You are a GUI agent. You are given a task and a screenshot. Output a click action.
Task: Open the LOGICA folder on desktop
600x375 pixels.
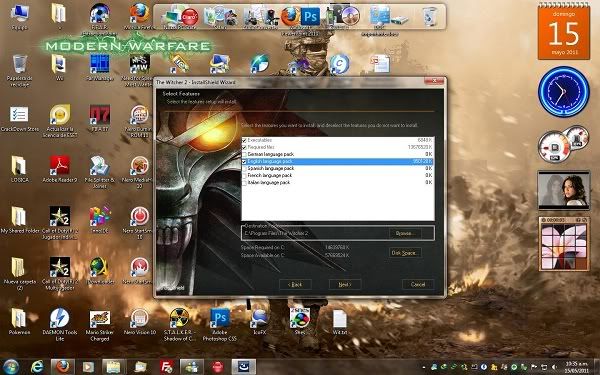(x=20, y=170)
